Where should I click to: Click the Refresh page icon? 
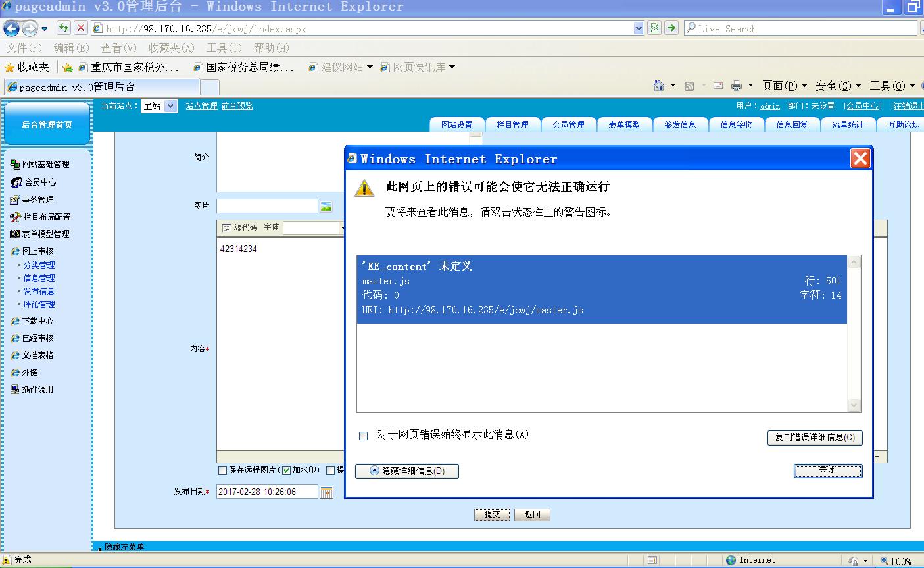pyautogui.click(x=63, y=28)
